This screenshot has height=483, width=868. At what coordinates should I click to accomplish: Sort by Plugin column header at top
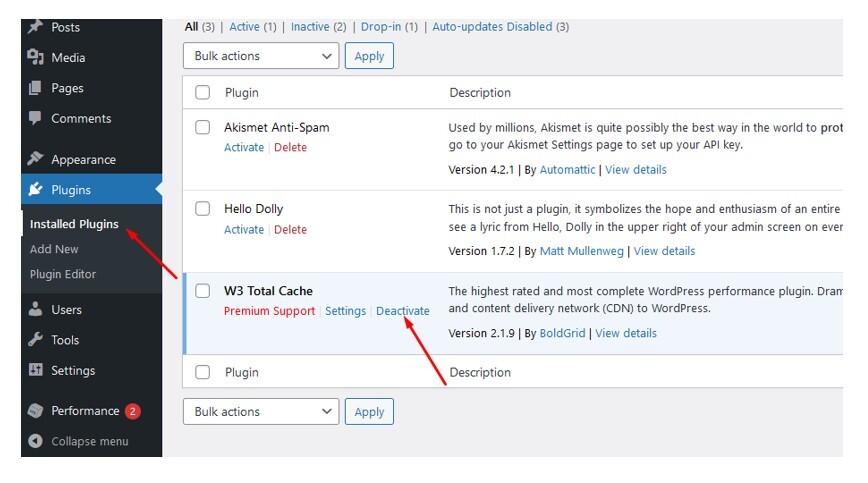point(242,92)
